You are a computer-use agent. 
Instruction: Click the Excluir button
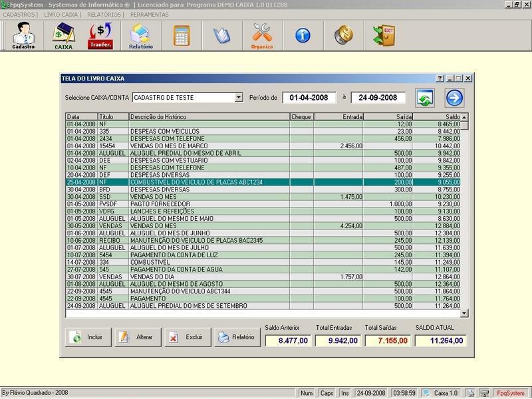click(188, 337)
